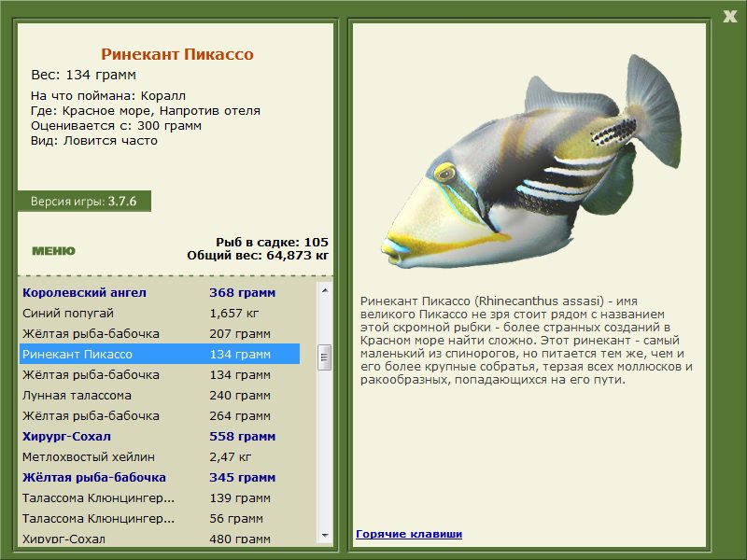
Task: Click the Версия игры: 3.7.6 label
Action: coord(84,201)
